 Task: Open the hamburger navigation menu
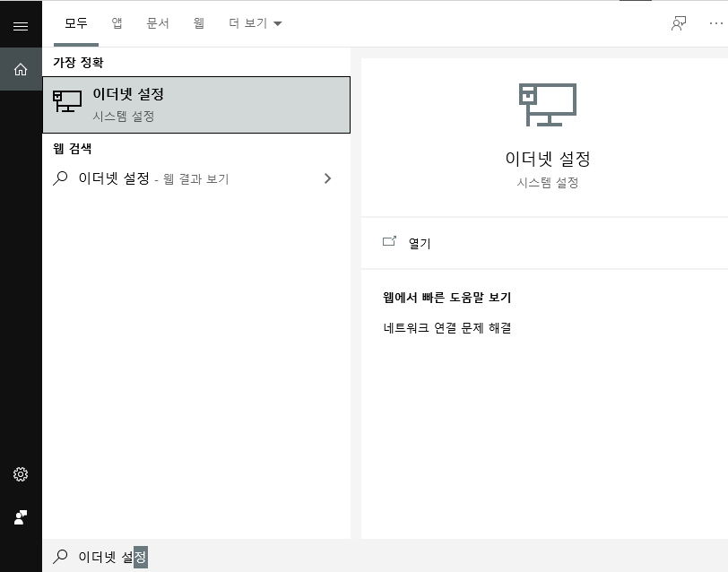[21, 25]
